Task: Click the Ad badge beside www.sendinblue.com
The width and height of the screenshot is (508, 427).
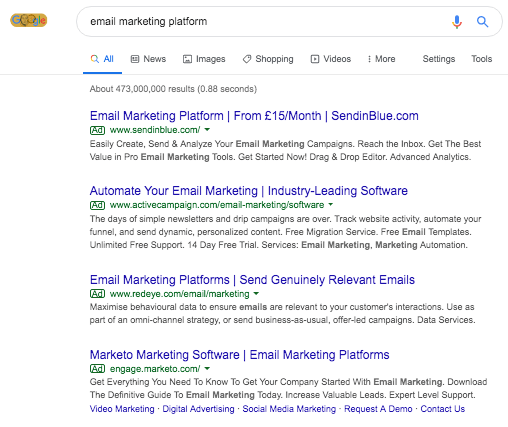Action: pos(97,130)
